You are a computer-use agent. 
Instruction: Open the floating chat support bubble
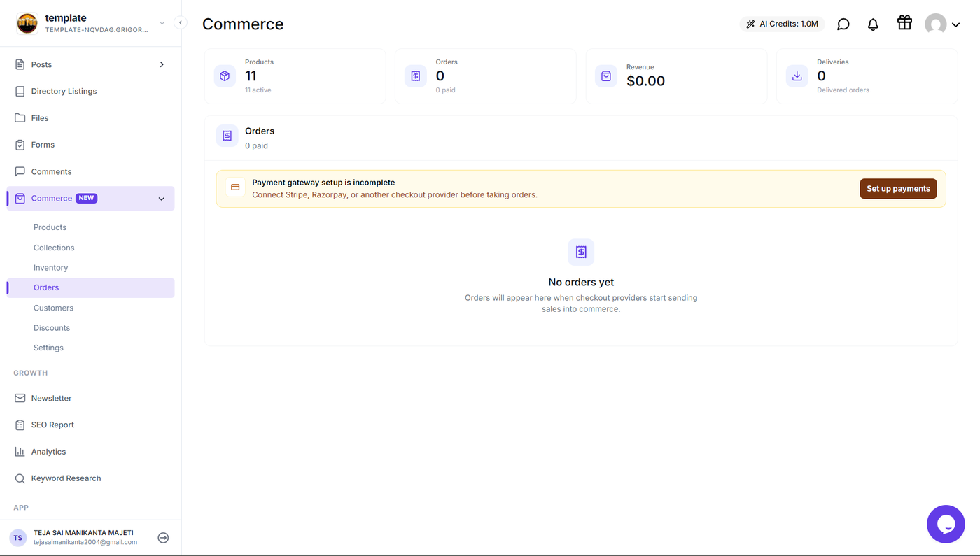(946, 524)
